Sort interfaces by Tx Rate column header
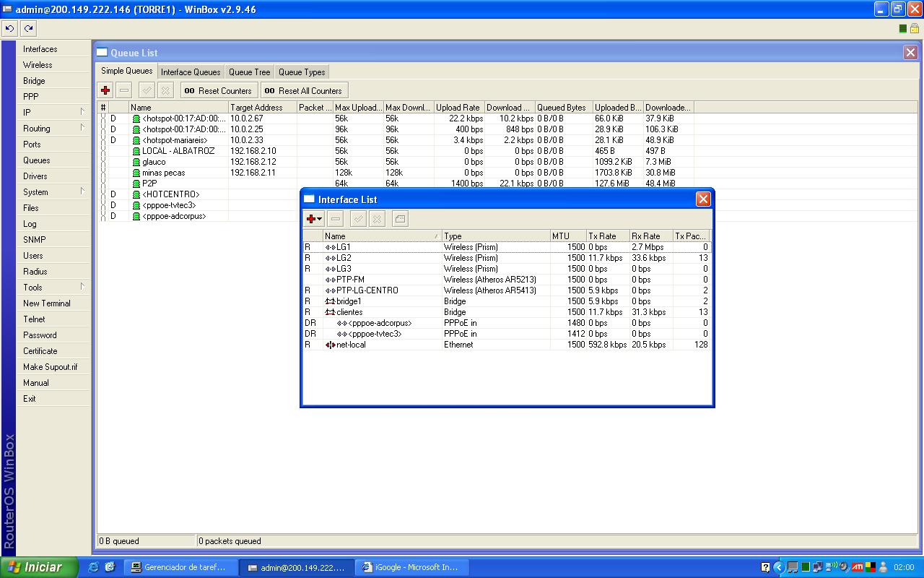This screenshot has height=578, width=924. coord(608,236)
